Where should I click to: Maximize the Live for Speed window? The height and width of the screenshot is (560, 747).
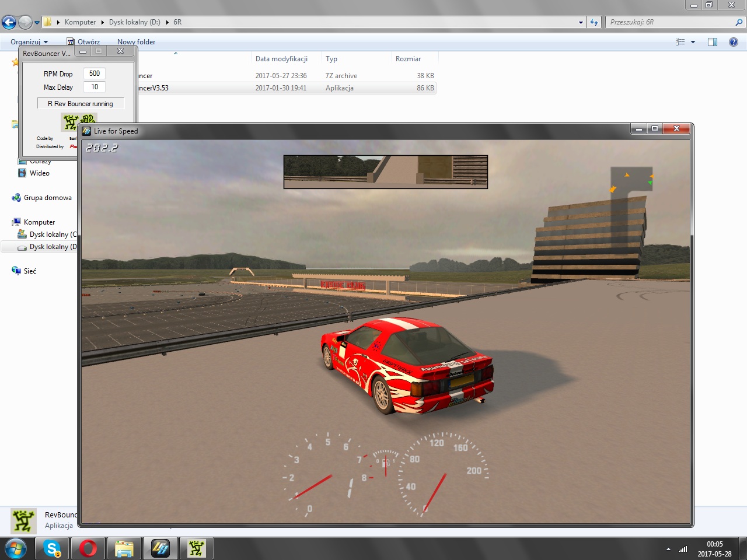[655, 128]
